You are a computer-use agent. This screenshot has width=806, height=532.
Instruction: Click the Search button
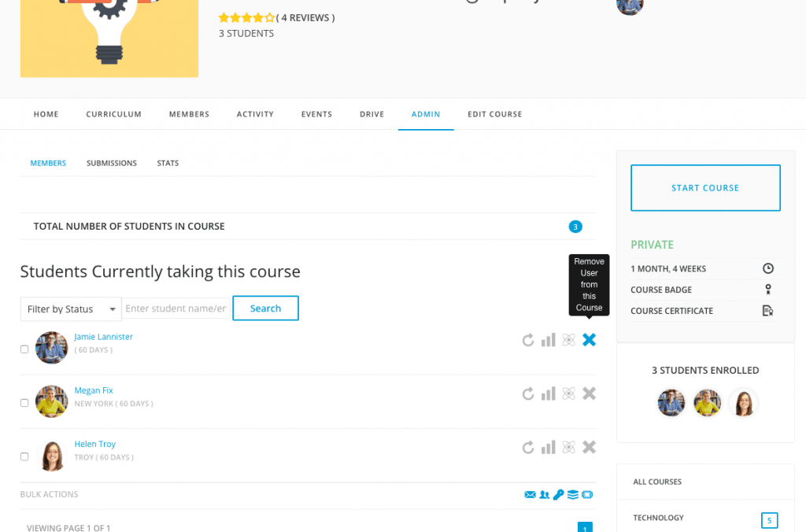265,308
